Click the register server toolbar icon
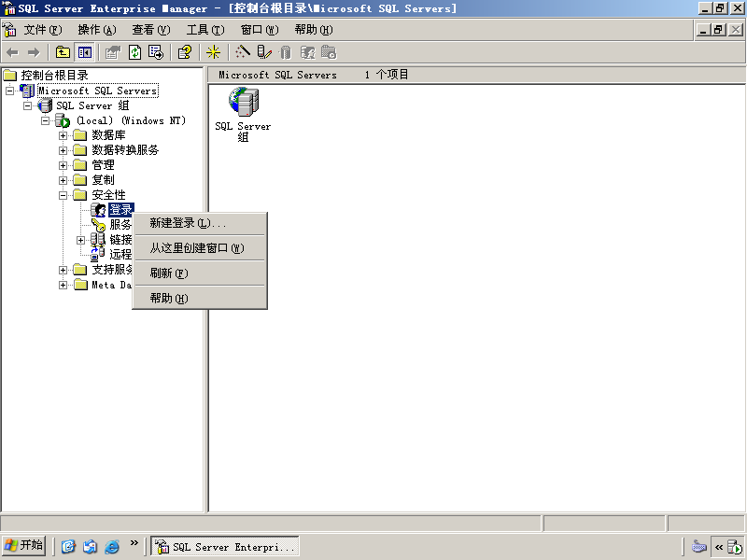Screen dimensions: 747x560 (264, 52)
